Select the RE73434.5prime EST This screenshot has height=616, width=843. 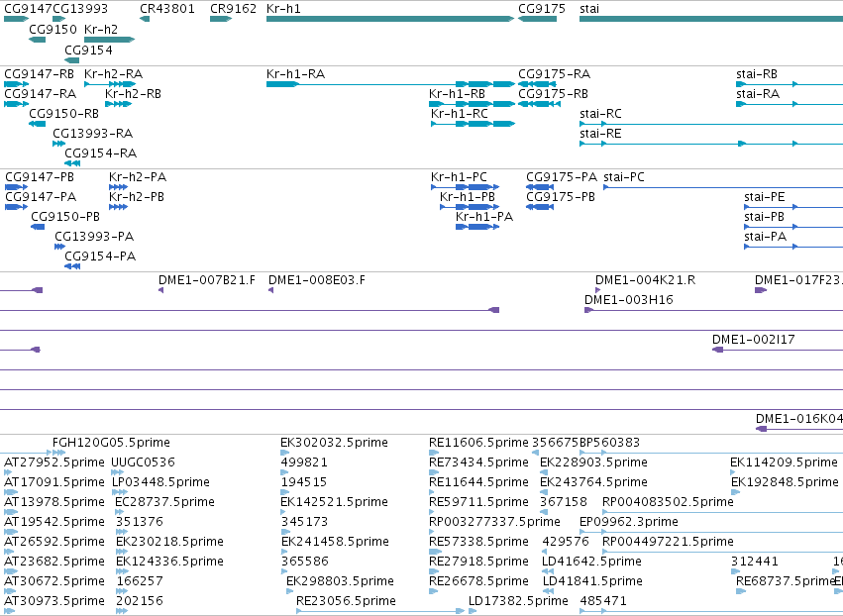434,472
